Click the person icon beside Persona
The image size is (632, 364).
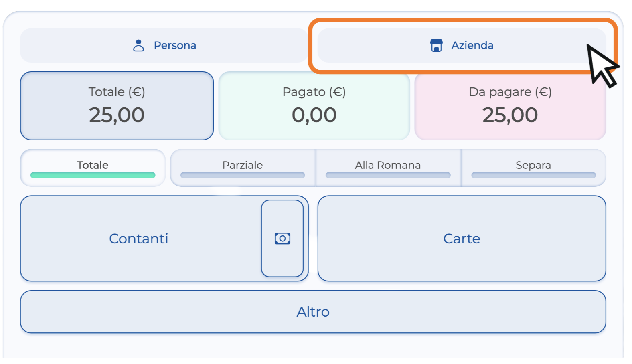pos(138,45)
